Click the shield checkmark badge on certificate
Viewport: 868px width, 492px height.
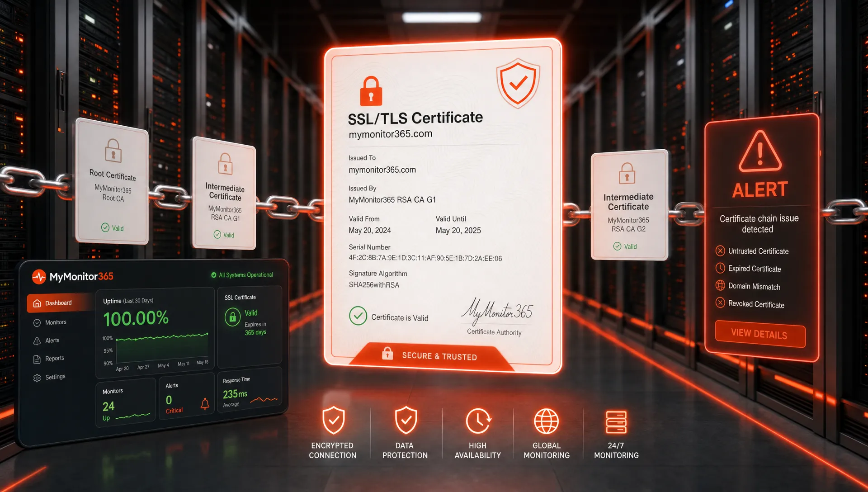(x=518, y=83)
